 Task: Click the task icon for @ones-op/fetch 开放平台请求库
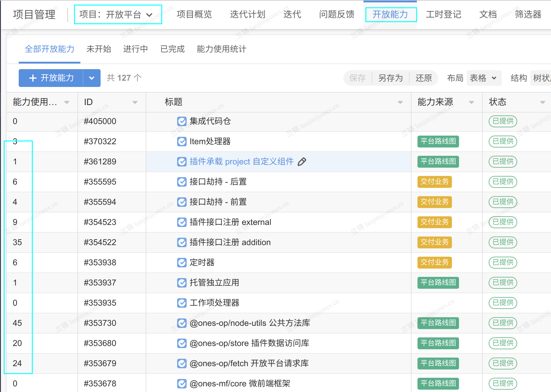click(182, 364)
